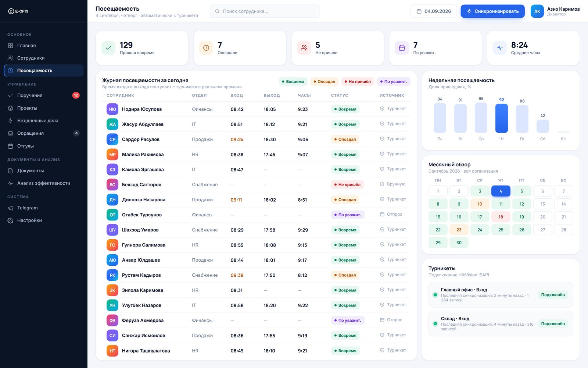The image size is (588, 368).
Task: Open the 04.09.2026 date picker
Action: 434,11
